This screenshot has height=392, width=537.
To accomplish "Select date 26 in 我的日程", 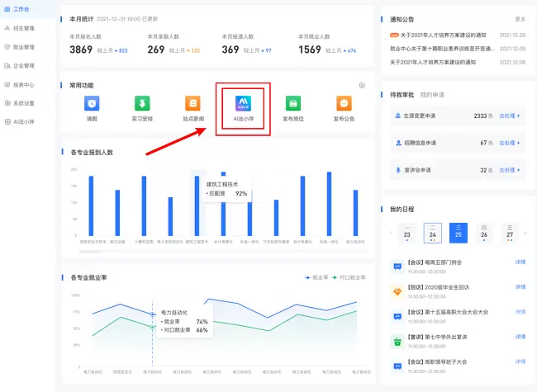I will (x=484, y=231).
